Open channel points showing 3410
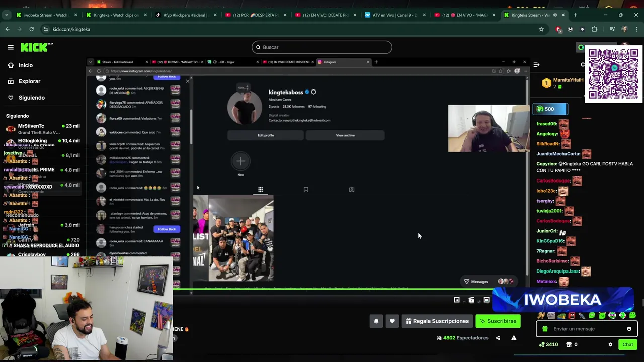The width and height of the screenshot is (644, 362). 548,344
